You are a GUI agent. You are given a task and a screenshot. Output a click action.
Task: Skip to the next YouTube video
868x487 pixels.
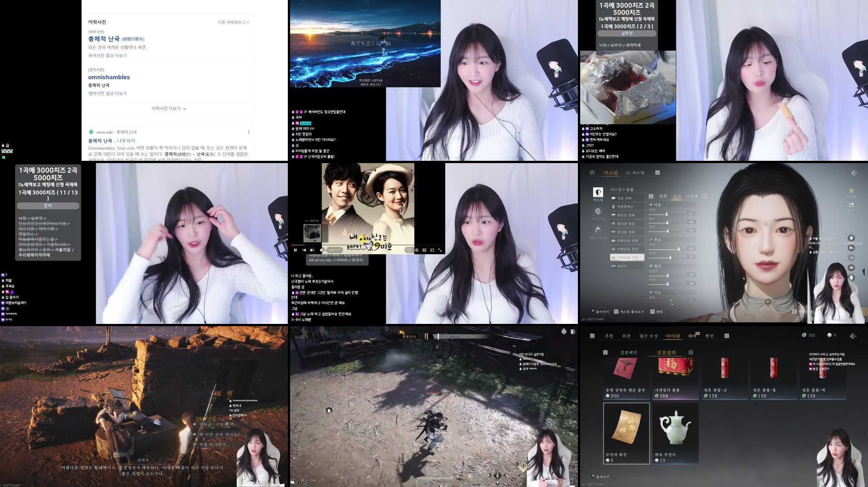[312, 250]
